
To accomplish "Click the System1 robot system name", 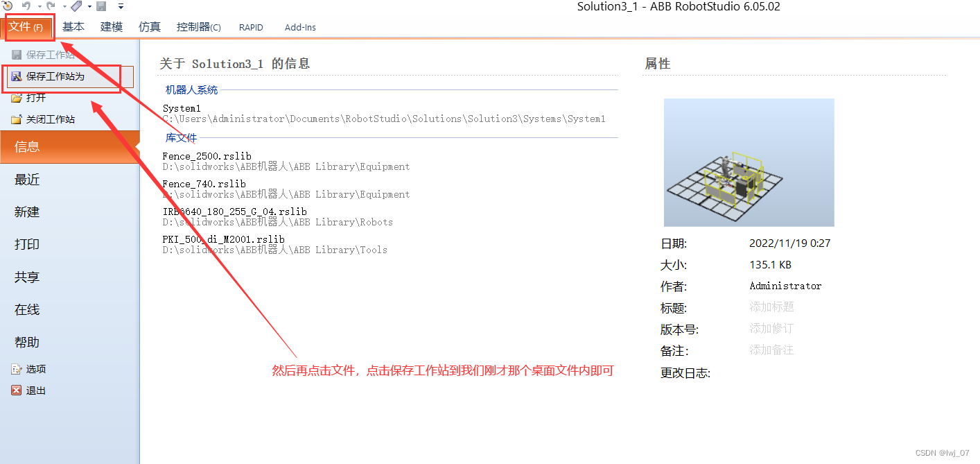I will tap(182, 108).
